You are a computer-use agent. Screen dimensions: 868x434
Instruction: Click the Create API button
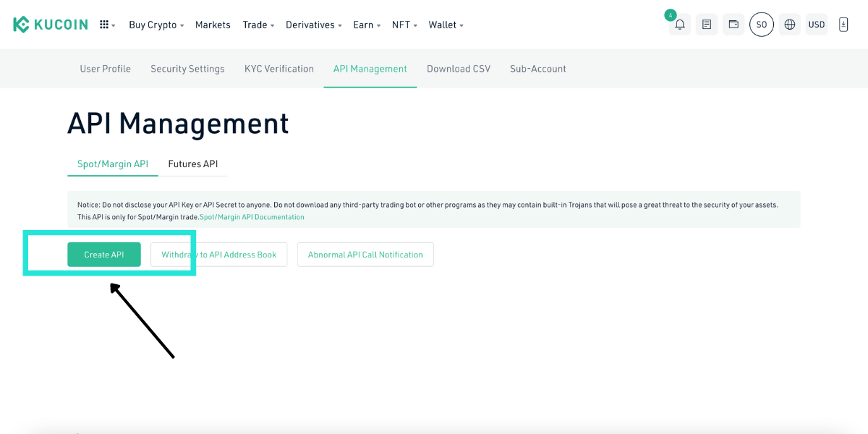(104, 255)
